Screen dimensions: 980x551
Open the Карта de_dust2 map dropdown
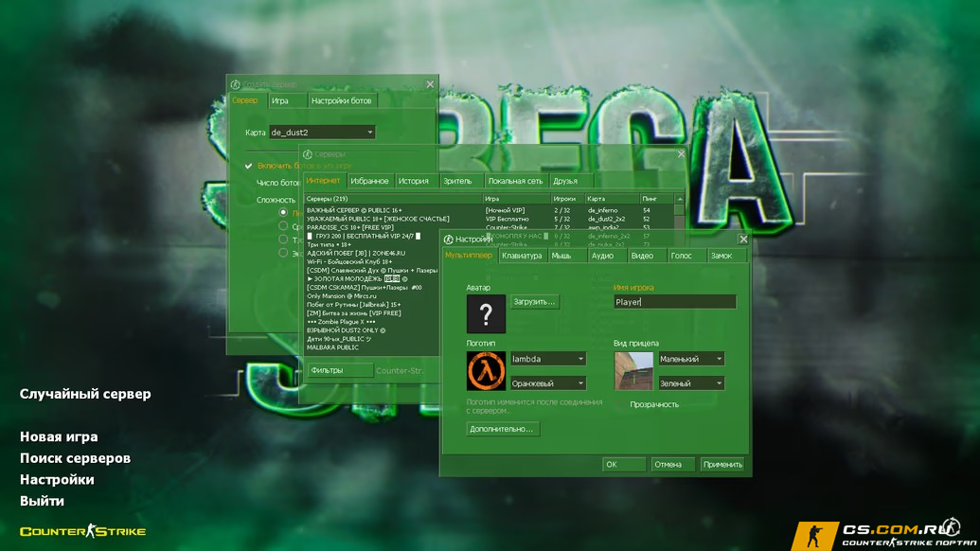point(322,133)
